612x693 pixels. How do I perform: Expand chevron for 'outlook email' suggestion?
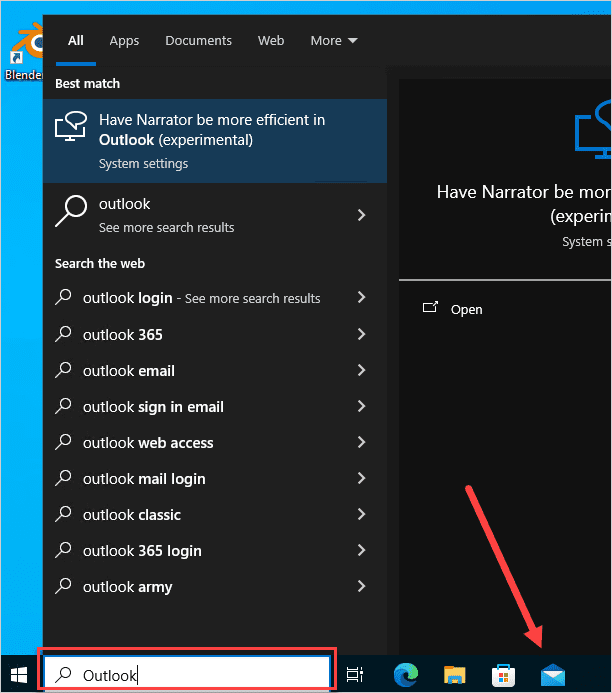[x=361, y=370]
